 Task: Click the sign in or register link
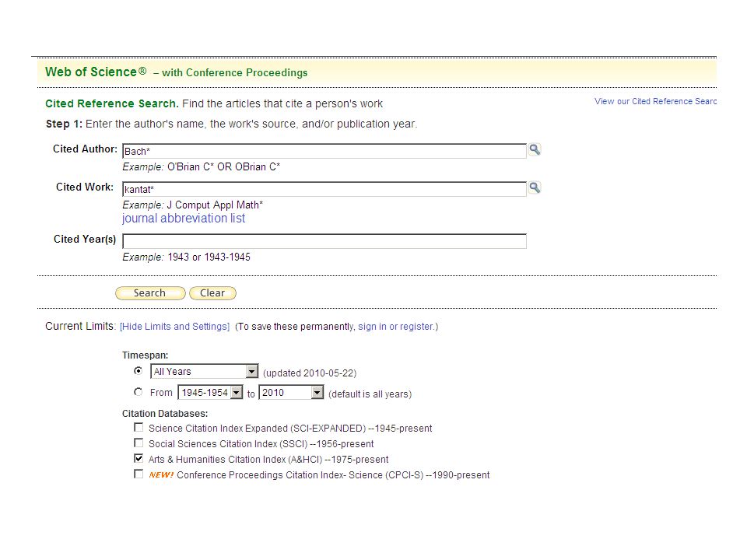(395, 327)
